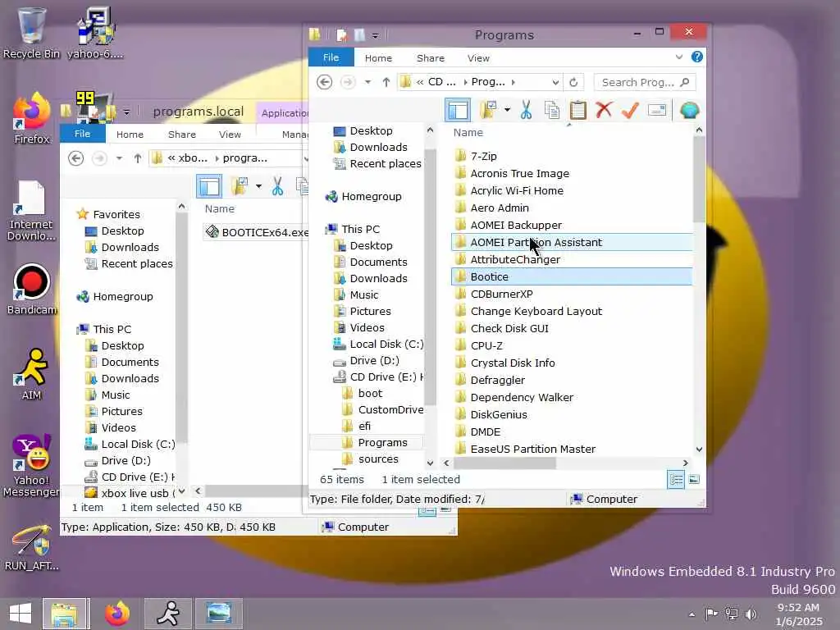Click the Rename icon in Programs toolbar
Viewport: 840px width, 630px height.
click(x=657, y=111)
